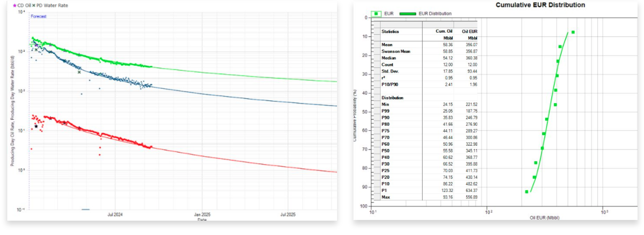Select the Jul 2025 date axis label

point(288,215)
